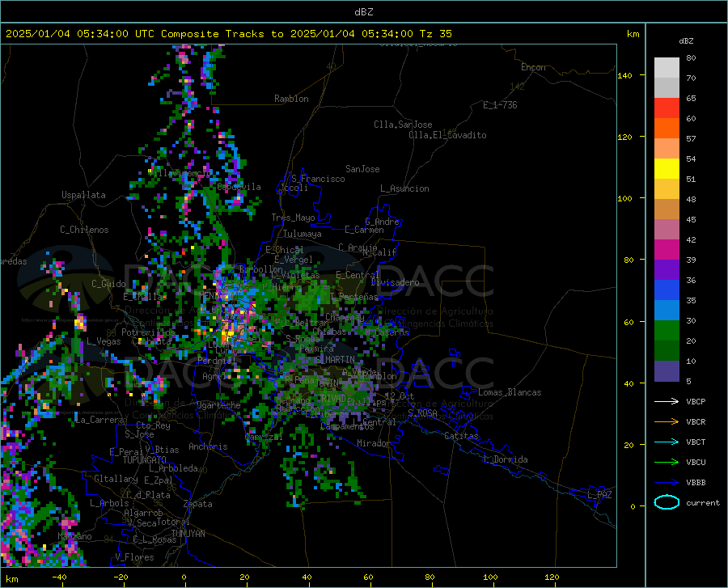
Task: Click the 'Uspallata' map label
Action: click(83, 196)
